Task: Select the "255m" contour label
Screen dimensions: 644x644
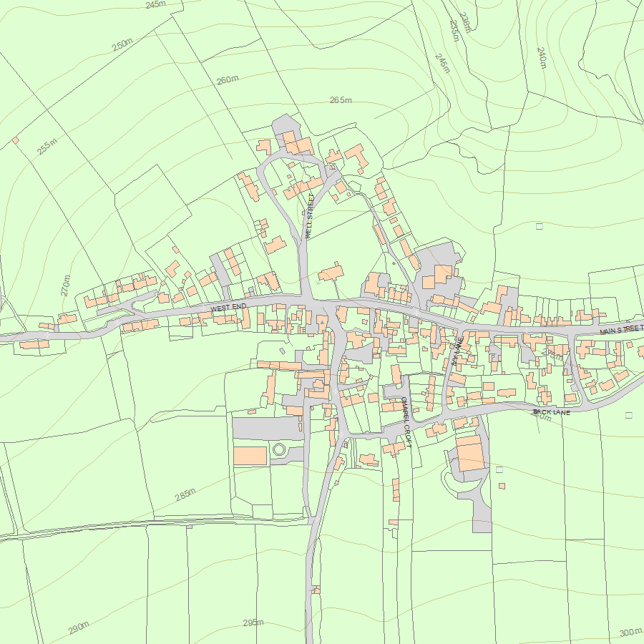Action: click(x=47, y=147)
